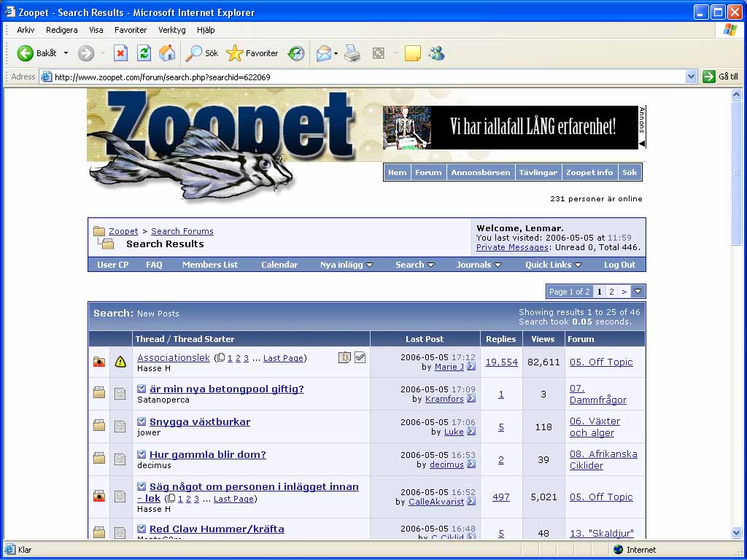Go to results page 2
Image resolution: width=747 pixels, height=560 pixels.
pyautogui.click(x=612, y=292)
